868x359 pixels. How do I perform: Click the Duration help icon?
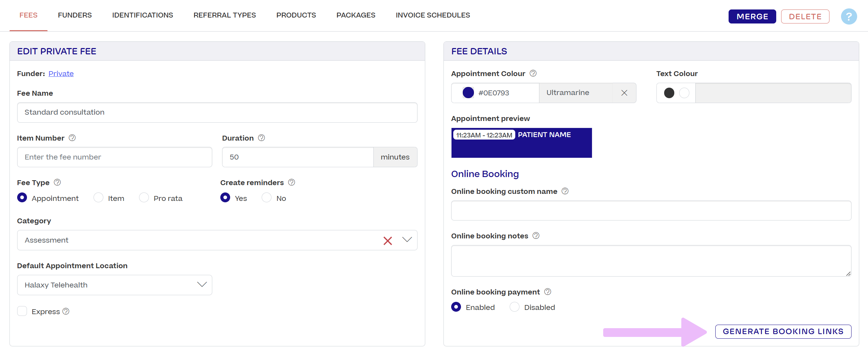261,138
